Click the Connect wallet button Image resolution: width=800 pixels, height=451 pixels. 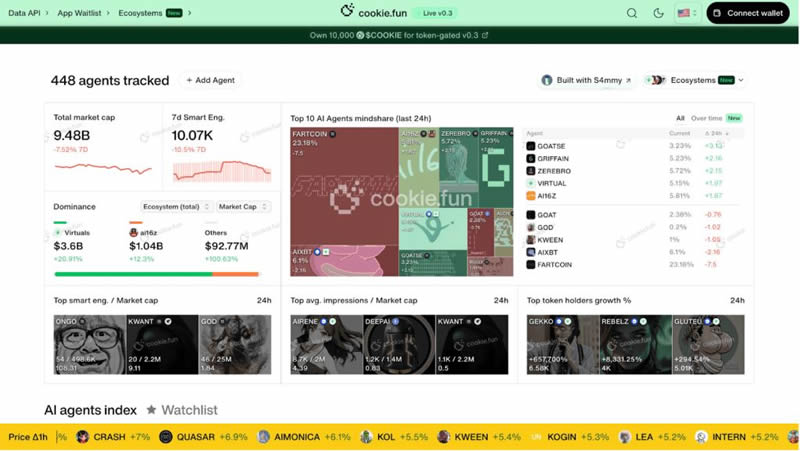point(747,13)
